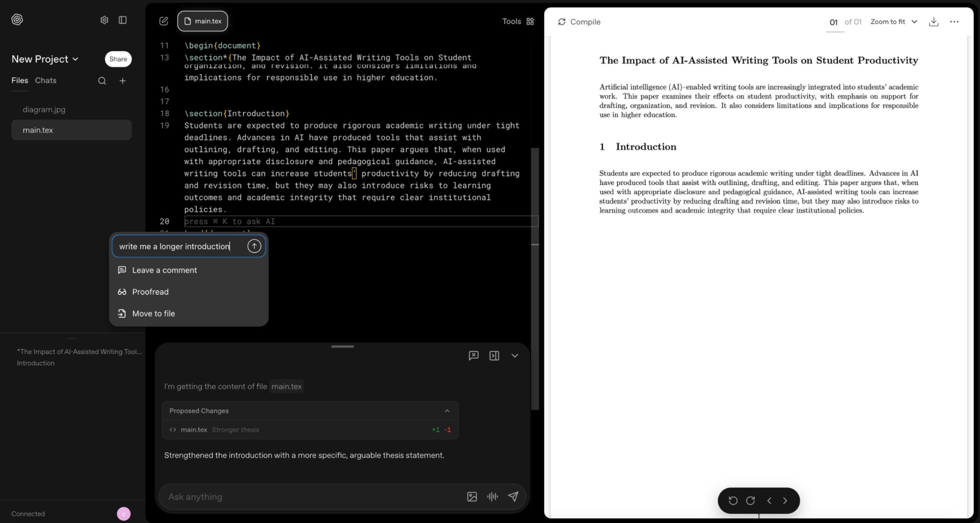Toggle the chat side panel layout icon
The image size is (980, 523).
tap(494, 356)
